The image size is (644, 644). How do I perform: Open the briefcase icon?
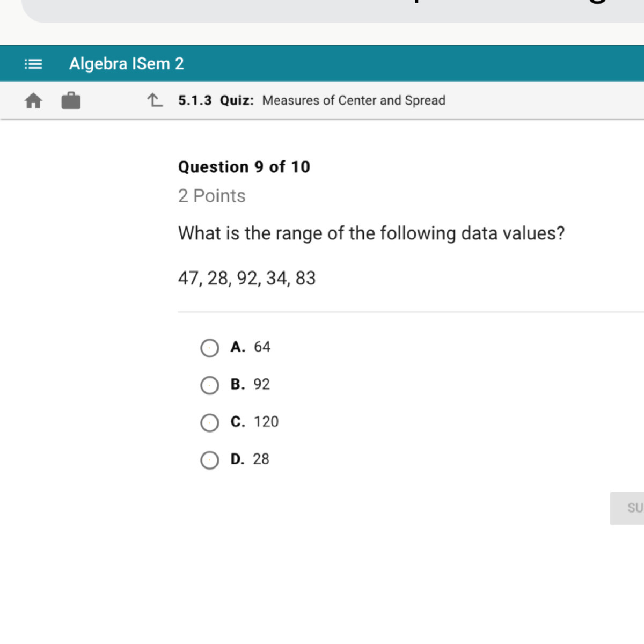[x=71, y=100]
